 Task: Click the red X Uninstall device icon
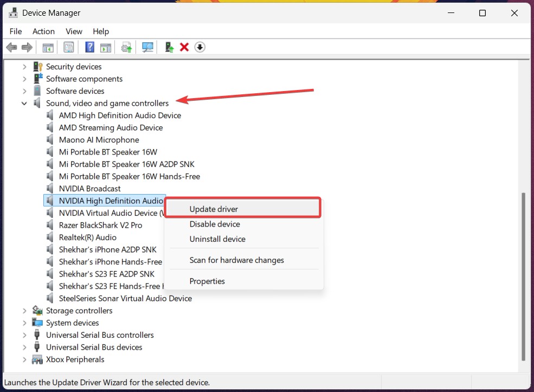click(184, 47)
